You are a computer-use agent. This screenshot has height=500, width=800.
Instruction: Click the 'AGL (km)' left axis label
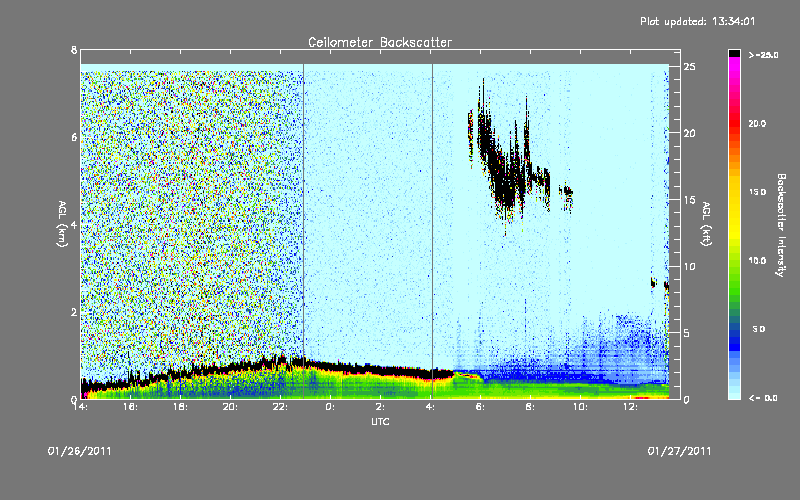click(62, 224)
